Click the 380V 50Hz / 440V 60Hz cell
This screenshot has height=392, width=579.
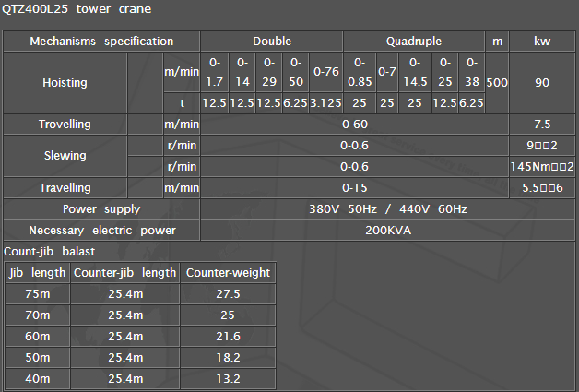[x=354, y=209]
